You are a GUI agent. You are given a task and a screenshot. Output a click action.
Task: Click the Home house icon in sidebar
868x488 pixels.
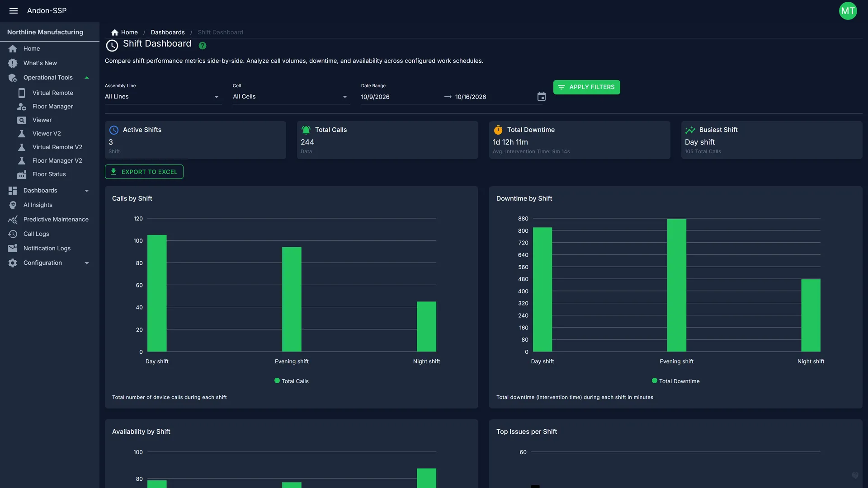13,49
